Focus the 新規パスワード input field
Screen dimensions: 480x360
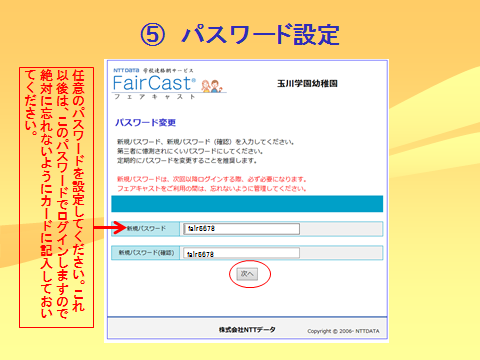click(x=241, y=229)
